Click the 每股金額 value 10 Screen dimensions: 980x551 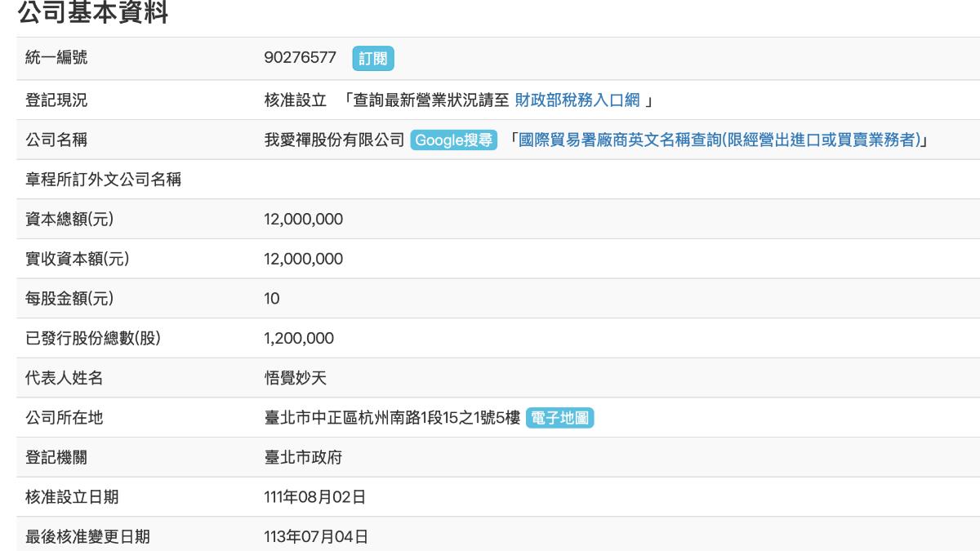tap(272, 299)
